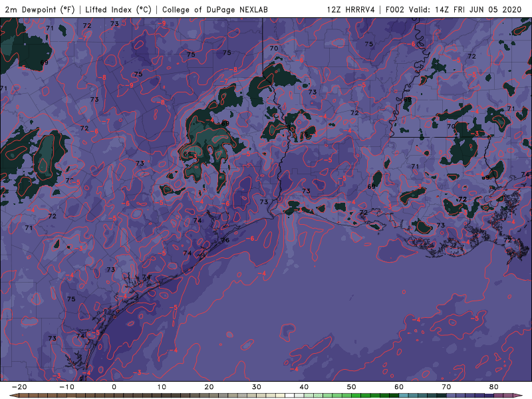Viewport: 532px width, 399px height.
Task: Click the 'Valid: 14Z FRI JUN 05 2020' text
Action: 465,9
